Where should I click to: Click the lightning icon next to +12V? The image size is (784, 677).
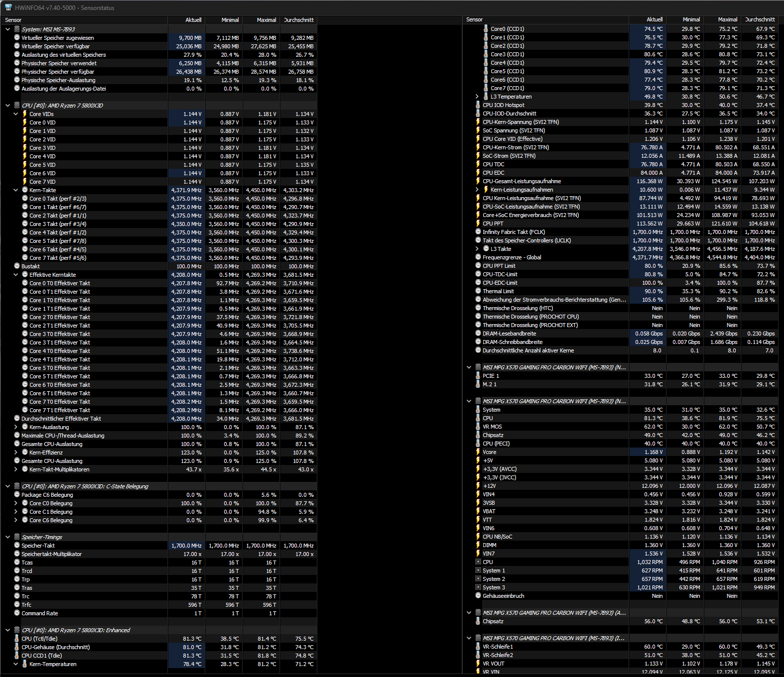point(478,486)
